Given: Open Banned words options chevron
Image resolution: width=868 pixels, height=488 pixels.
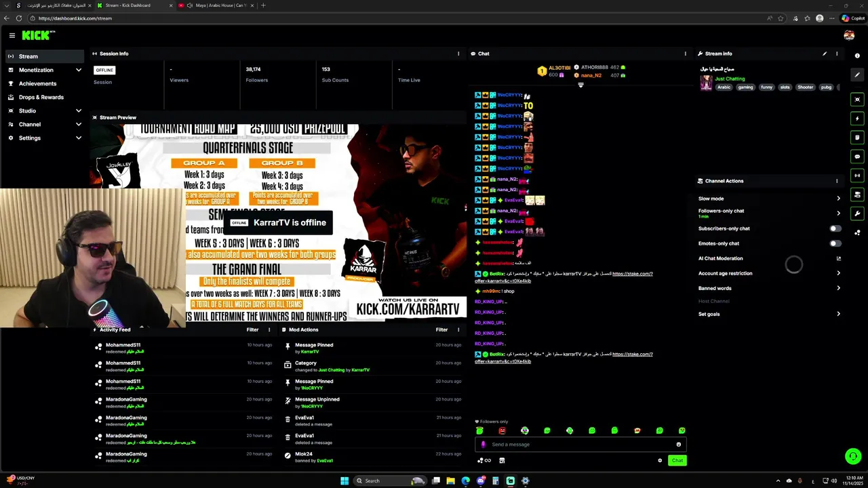Looking at the screenshot, I should click(838, 288).
